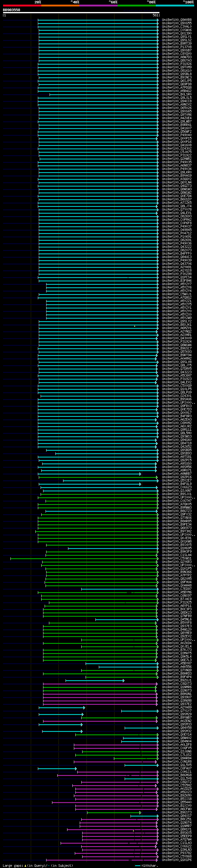Click on UniRef100_O65026 label
The image size is (197, 868).
pos(177,108)
